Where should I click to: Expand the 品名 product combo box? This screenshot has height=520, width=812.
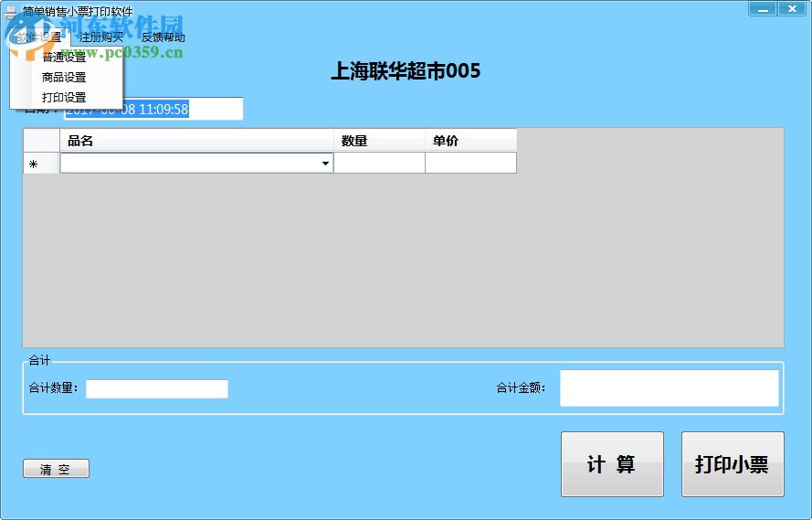click(325, 164)
